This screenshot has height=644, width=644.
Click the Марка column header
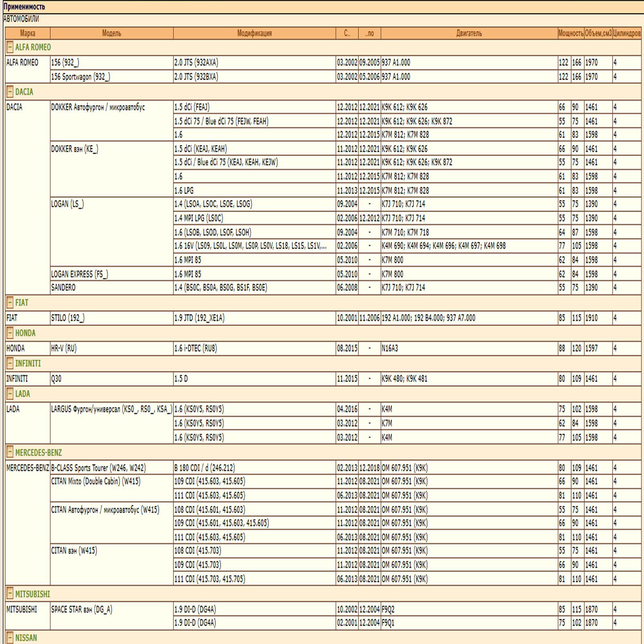27,33
